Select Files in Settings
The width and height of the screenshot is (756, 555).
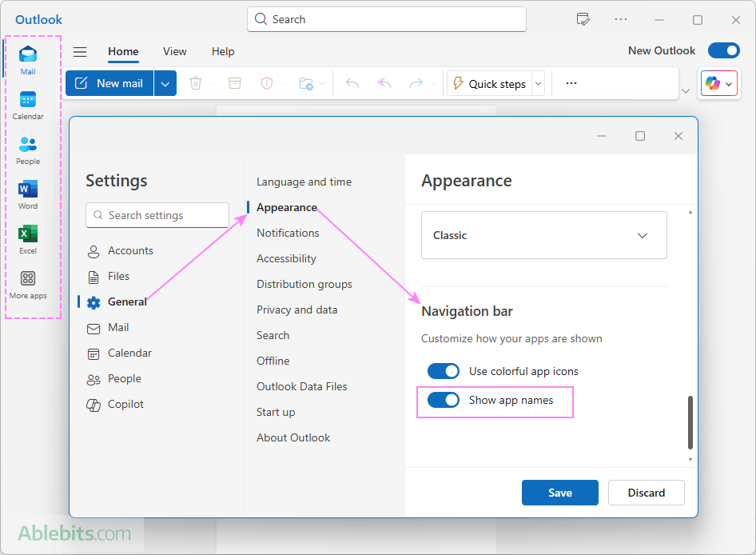tap(109, 277)
